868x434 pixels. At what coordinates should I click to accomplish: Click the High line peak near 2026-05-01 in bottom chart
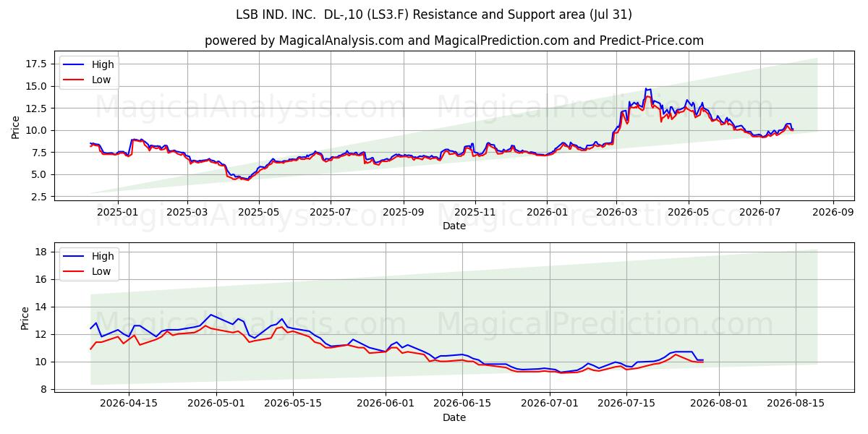click(210, 315)
